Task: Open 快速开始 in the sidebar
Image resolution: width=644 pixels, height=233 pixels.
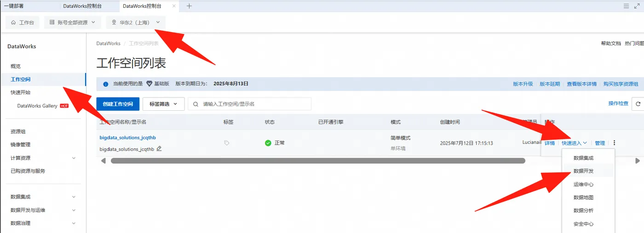Action: click(21, 92)
